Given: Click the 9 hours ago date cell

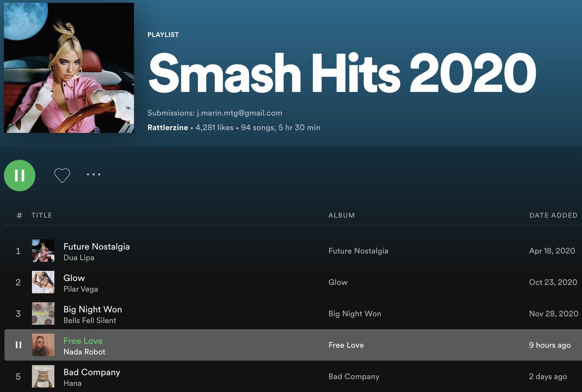Looking at the screenshot, I should point(550,345).
